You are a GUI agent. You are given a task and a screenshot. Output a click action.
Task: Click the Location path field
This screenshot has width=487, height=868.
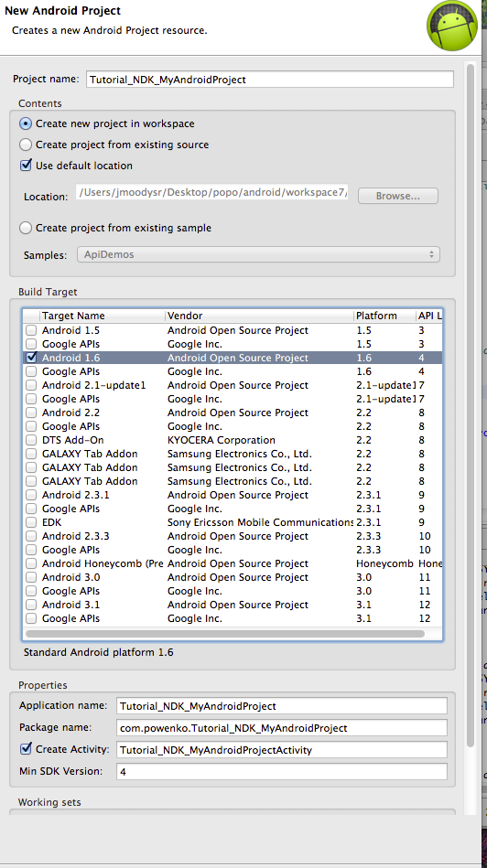coord(212,193)
